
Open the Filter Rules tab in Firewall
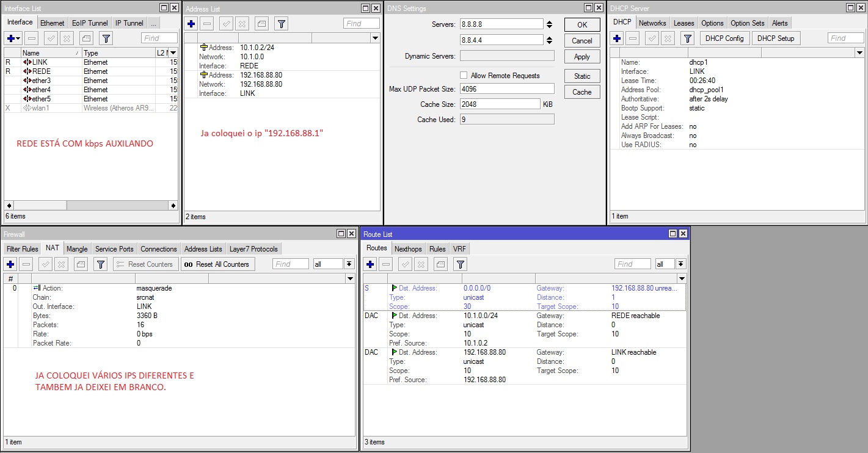click(22, 249)
